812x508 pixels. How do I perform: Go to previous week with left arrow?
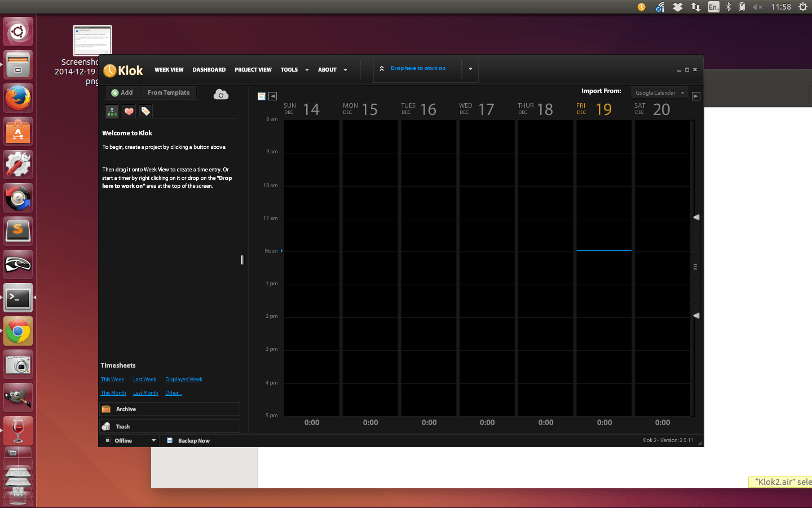273,96
